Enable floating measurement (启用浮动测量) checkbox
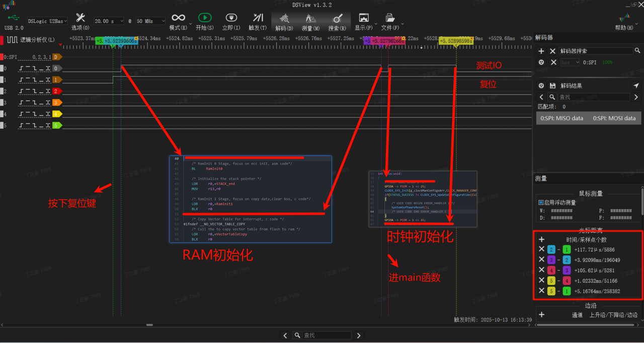644x343 pixels. point(541,202)
